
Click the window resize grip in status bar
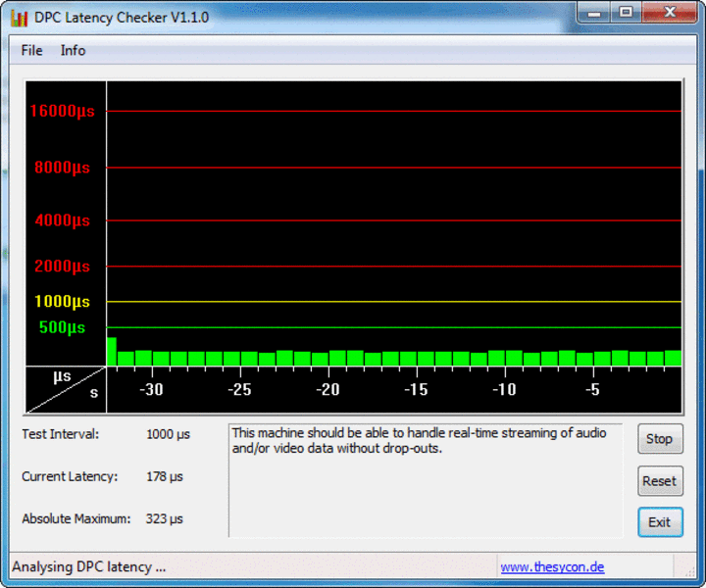tap(689, 570)
